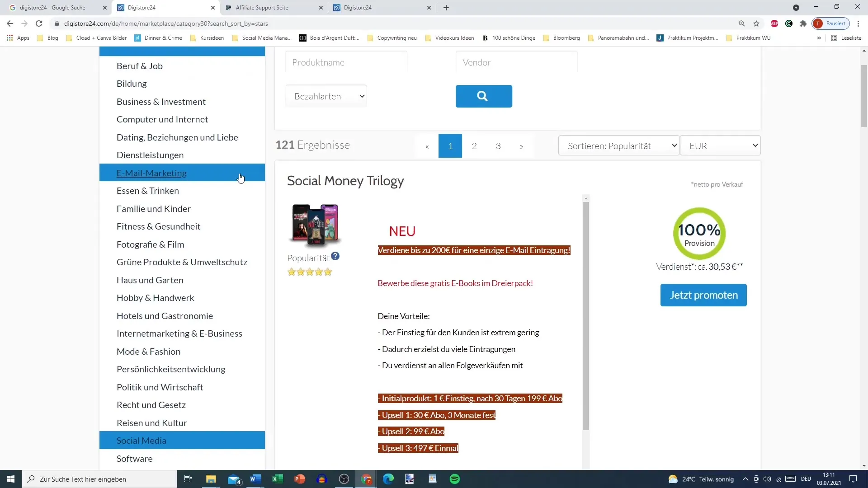The image size is (868, 488).
Task: Open the weather widget in taskbar
Action: click(x=701, y=479)
